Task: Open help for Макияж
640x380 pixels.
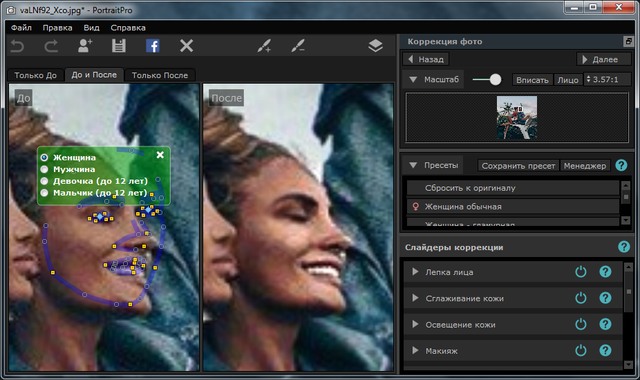Action: (x=605, y=350)
